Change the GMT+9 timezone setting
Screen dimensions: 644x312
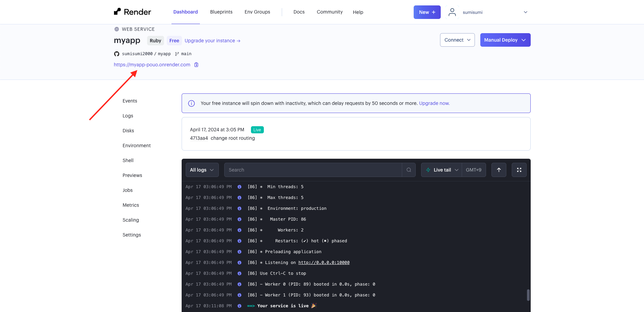474,170
